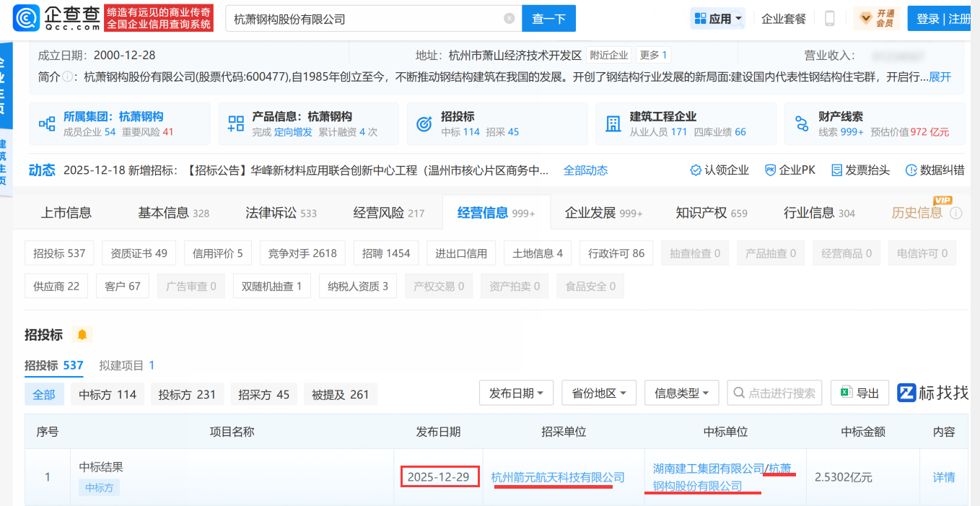Click the 财产线索 card icon
The image size is (980, 506).
pyautogui.click(x=802, y=124)
